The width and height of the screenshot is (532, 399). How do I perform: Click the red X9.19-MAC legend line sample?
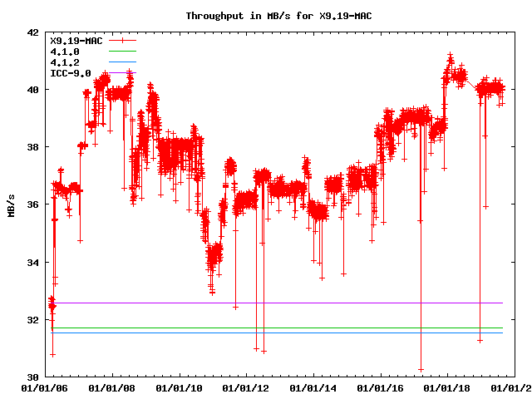coord(121,40)
